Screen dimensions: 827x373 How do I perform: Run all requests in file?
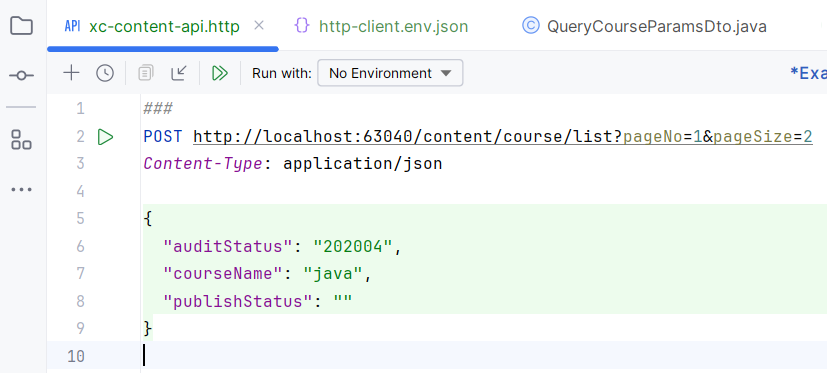pyautogui.click(x=219, y=73)
